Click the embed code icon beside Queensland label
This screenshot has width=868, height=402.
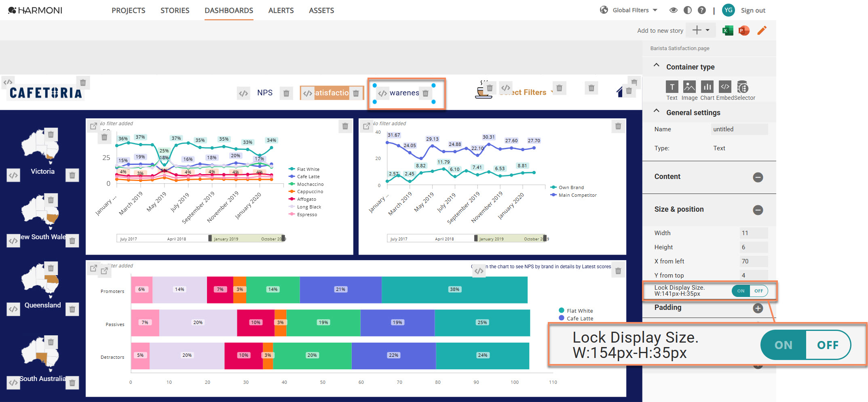(13, 309)
